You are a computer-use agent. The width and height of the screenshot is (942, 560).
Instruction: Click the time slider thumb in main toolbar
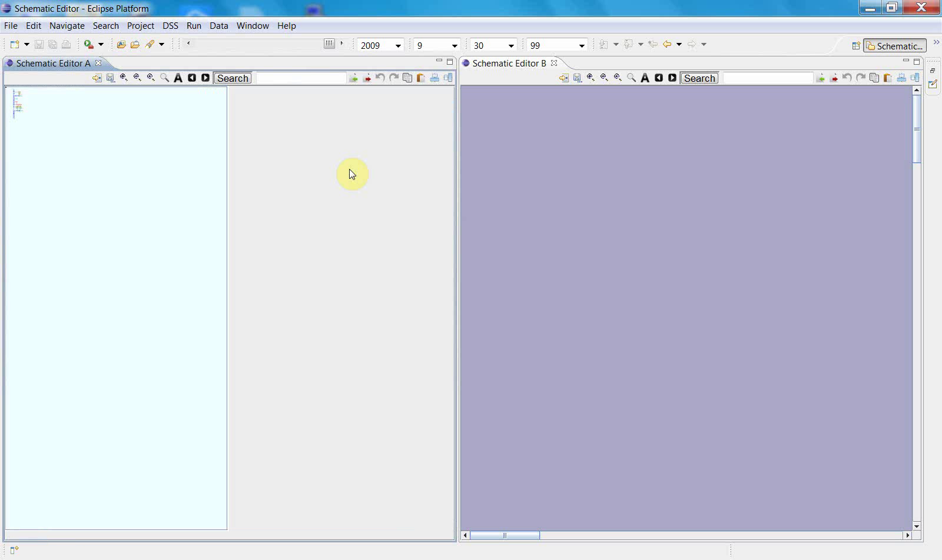pyautogui.click(x=329, y=44)
